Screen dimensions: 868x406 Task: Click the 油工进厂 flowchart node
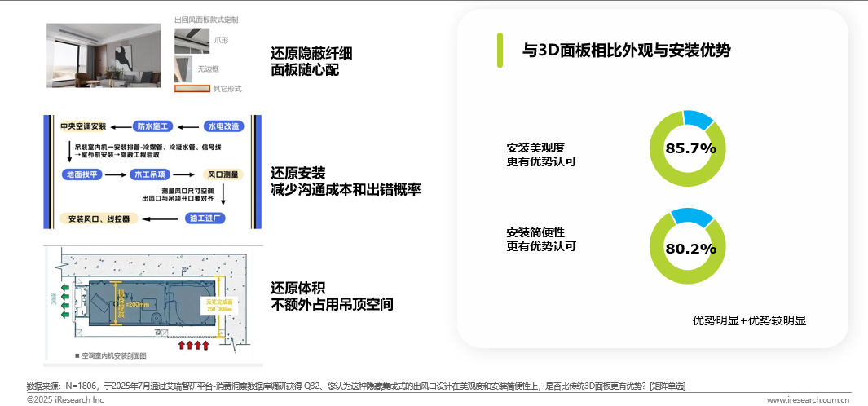click(205, 218)
